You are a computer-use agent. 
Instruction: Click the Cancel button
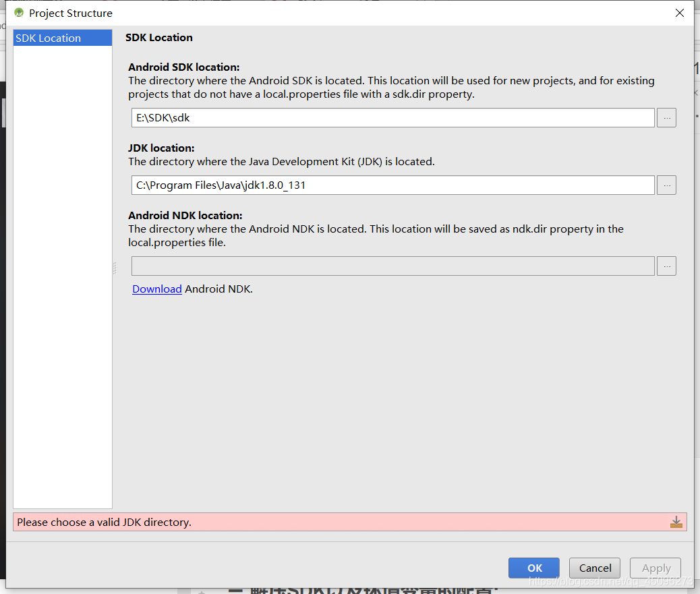[595, 568]
